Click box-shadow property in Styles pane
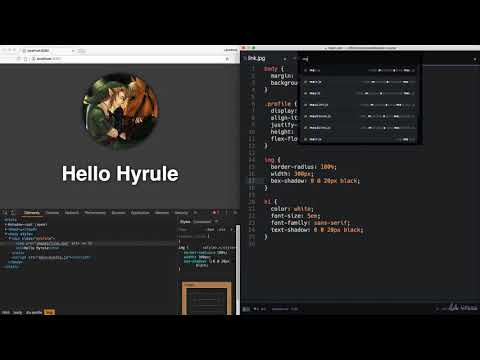 [x=195, y=262]
